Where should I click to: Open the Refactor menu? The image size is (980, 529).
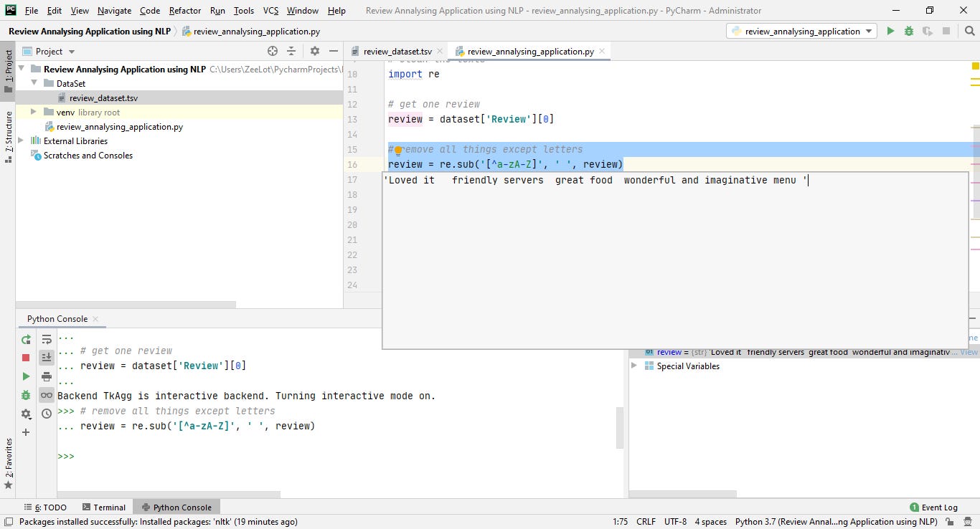pyautogui.click(x=184, y=11)
